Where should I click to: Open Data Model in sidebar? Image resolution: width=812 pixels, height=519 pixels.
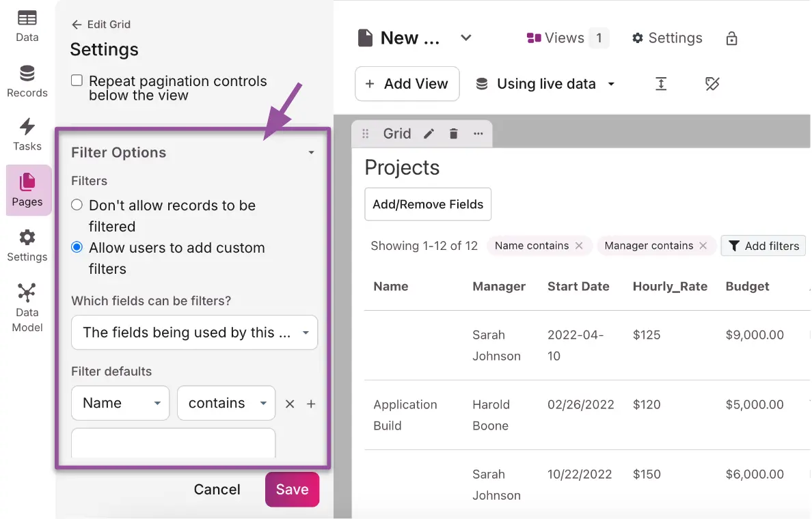[x=27, y=308]
